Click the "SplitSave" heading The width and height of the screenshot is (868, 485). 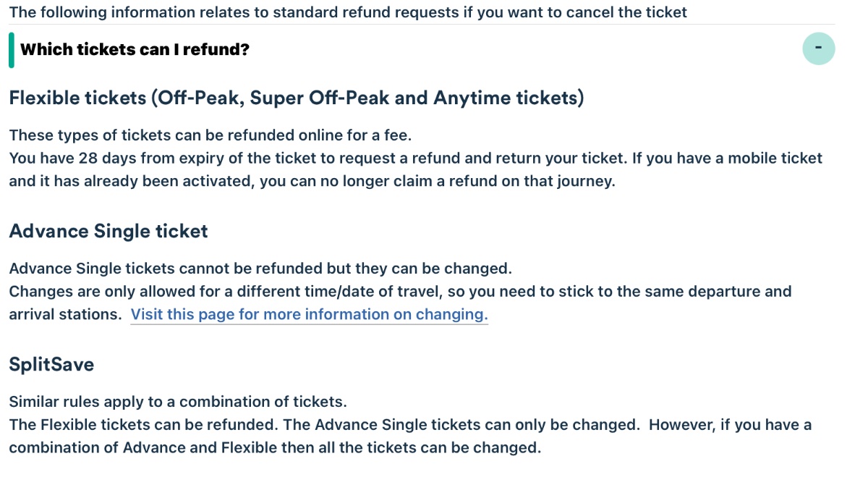point(51,364)
